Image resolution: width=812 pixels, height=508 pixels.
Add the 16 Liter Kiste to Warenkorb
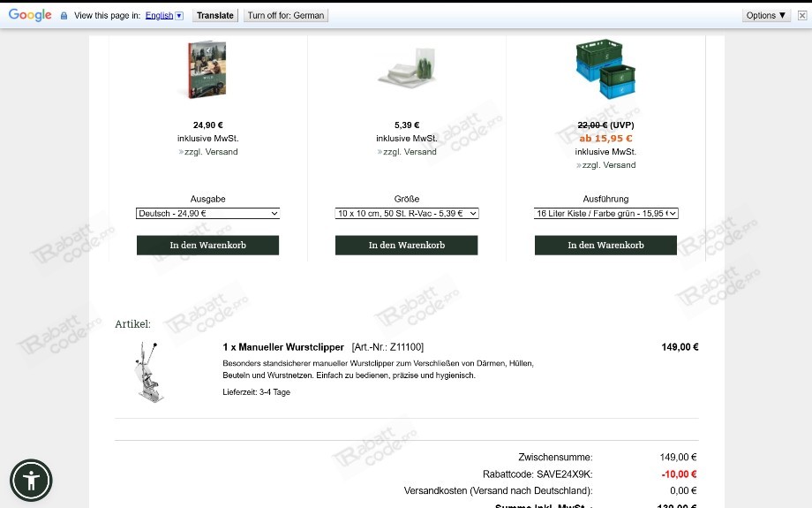(605, 246)
